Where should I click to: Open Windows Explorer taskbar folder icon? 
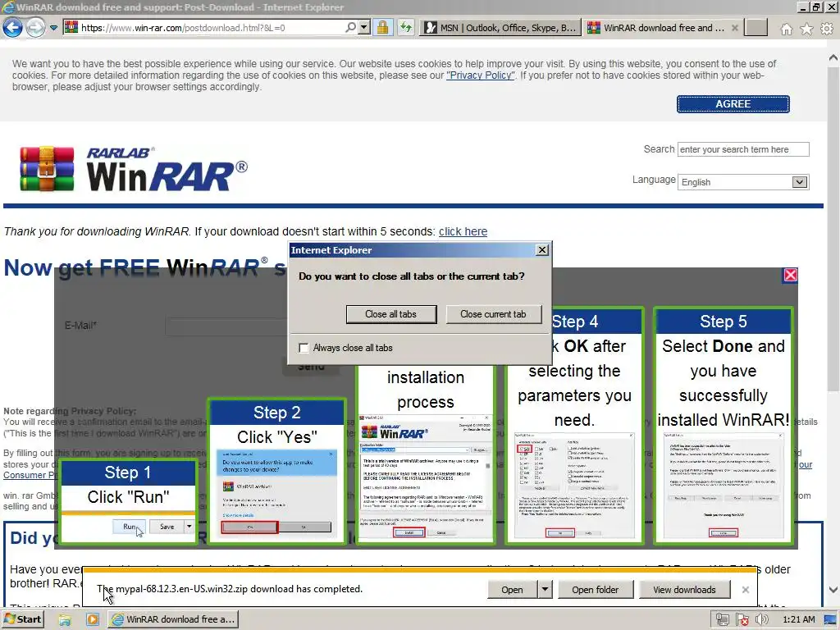point(65,620)
